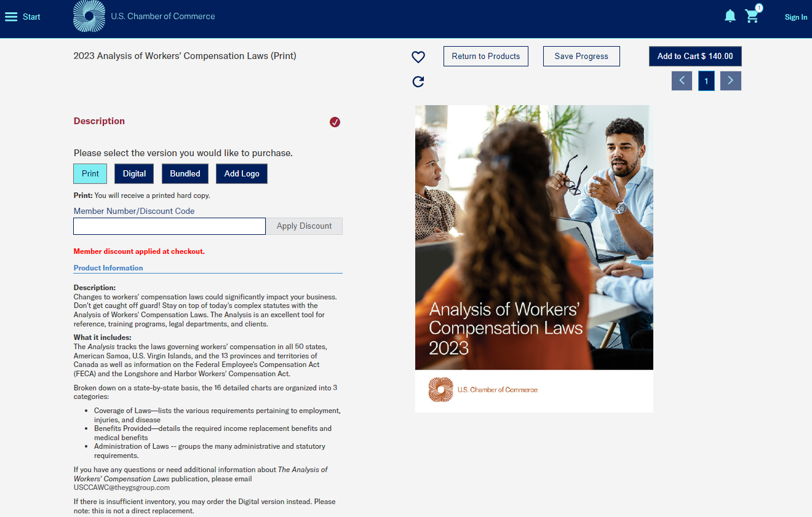Select the Print version option
812x517 pixels.
tap(90, 173)
